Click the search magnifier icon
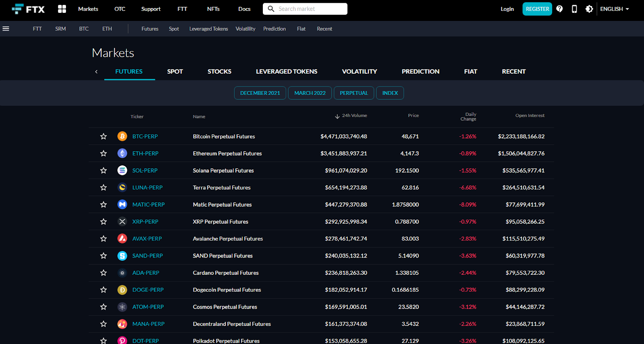The width and height of the screenshot is (644, 344). [x=271, y=9]
